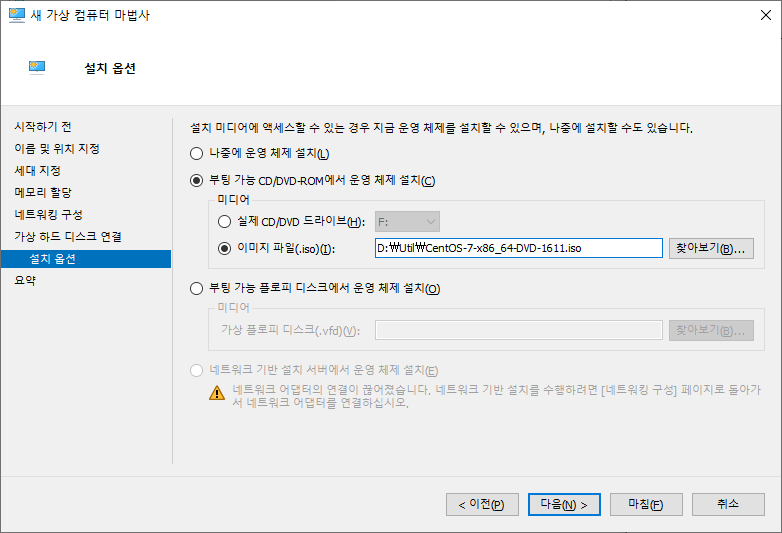Screen dimensions: 782x533
Task: Go to 요약 wizard page
Action: (25, 280)
